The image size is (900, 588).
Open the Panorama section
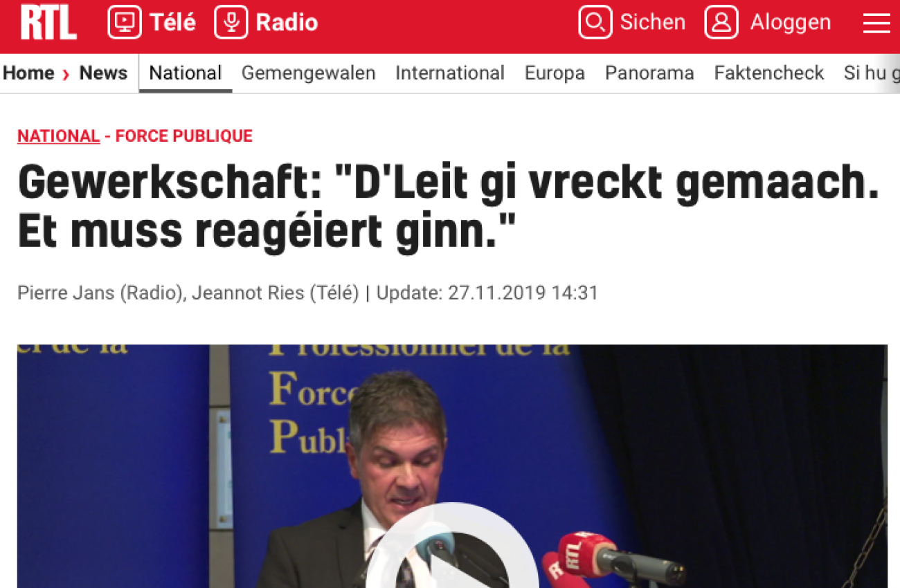(x=649, y=73)
